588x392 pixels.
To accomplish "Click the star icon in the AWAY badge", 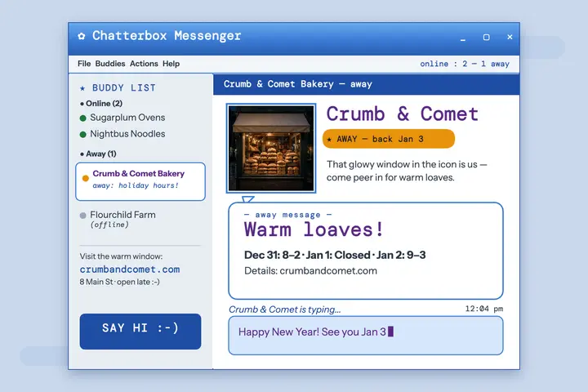I will pos(329,140).
